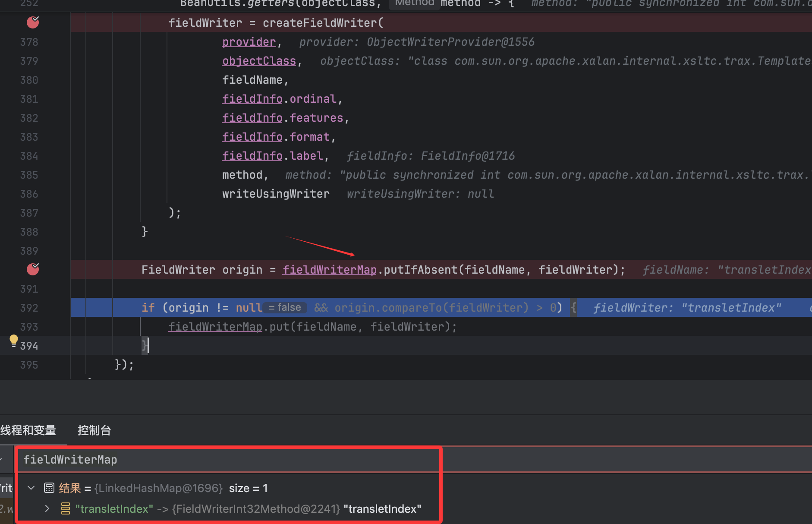The width and height of the screenshot is (812, 524).
Task: Click the LinkedHashMap@1696 result value
Action: click(x=158, y=488)
